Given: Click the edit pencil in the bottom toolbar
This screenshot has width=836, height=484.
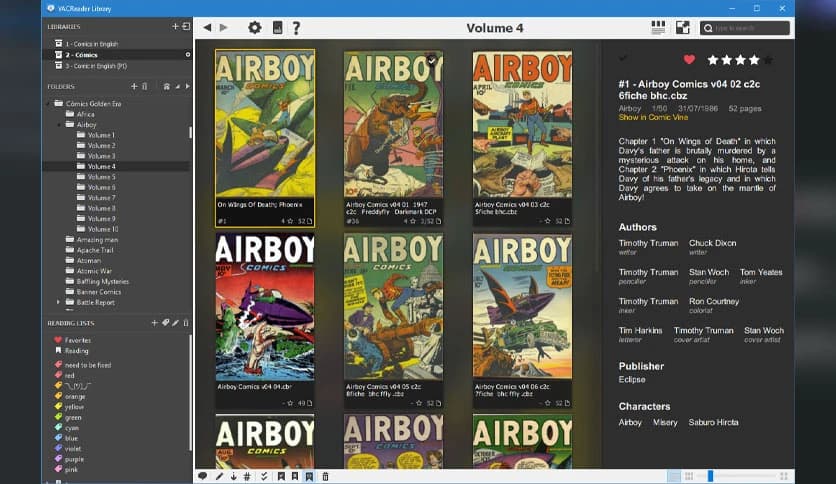Looking at the screenshot, I should (219, 476).
